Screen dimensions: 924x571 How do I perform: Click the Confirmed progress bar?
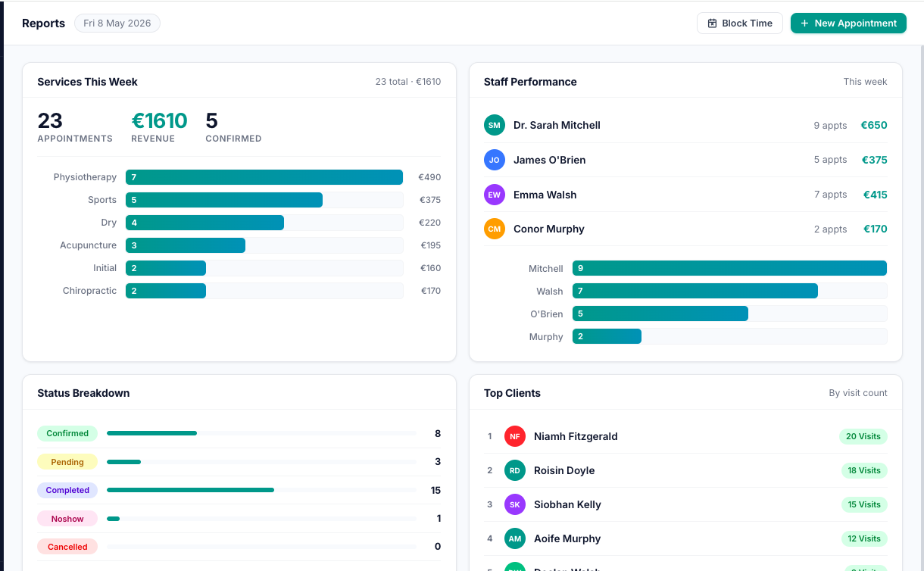click(261, 433)
